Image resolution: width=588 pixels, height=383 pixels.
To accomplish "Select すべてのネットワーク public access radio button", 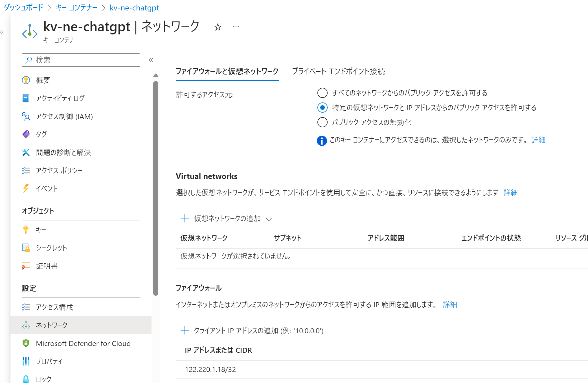I will coord(322,93).
